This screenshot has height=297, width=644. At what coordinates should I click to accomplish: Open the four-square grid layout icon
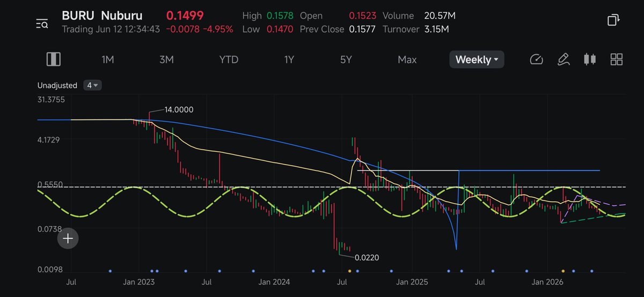point(617,60)
